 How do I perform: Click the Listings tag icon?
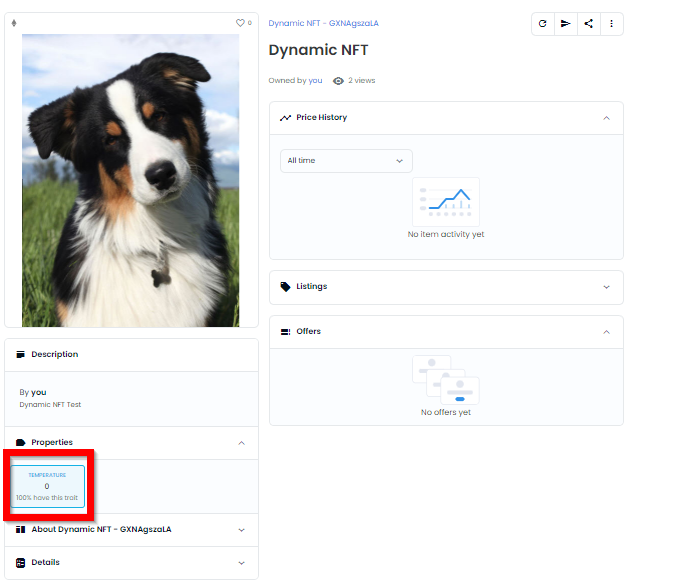[285, 287]
